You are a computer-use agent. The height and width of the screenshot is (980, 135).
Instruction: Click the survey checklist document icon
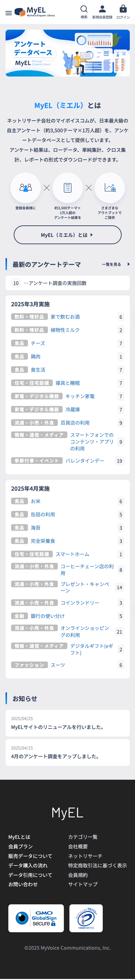(x=67, y=188)
